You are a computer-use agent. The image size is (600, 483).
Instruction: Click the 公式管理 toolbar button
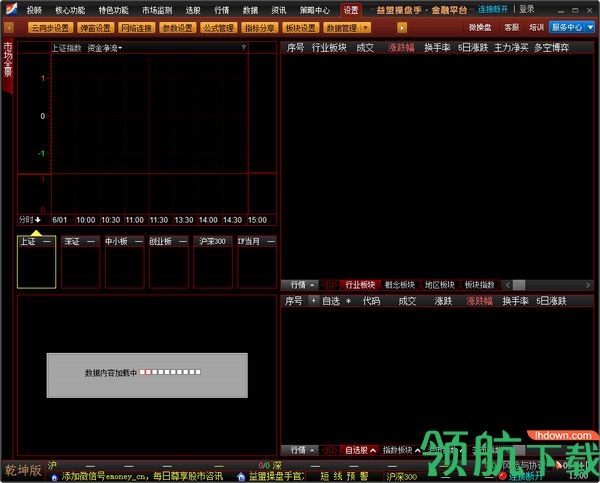tap(218, 28)
